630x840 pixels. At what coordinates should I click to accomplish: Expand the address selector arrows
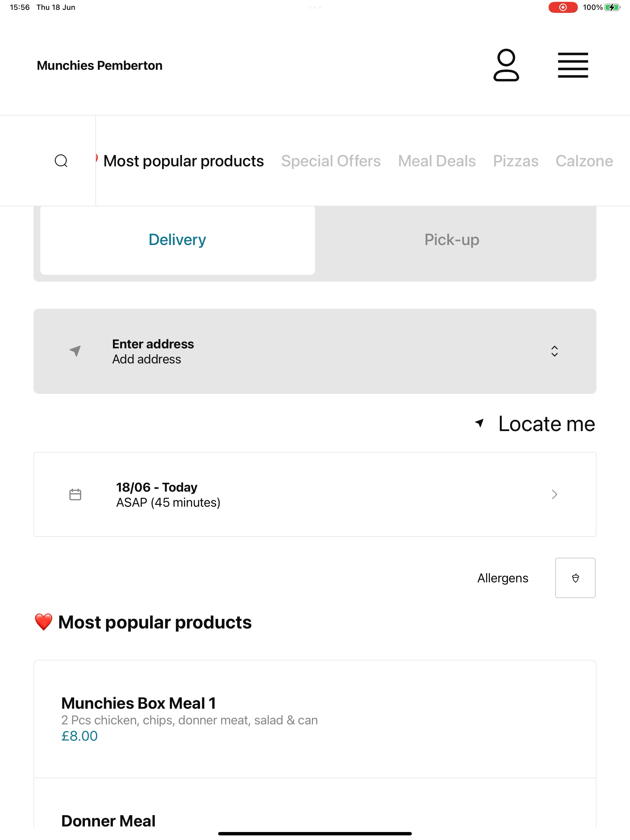(x=554, y=351)
